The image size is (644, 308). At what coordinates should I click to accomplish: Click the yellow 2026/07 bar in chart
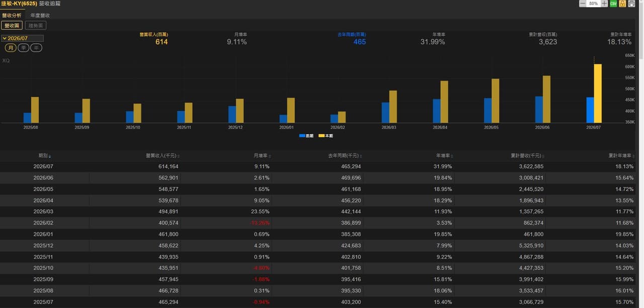click(598, 94)
